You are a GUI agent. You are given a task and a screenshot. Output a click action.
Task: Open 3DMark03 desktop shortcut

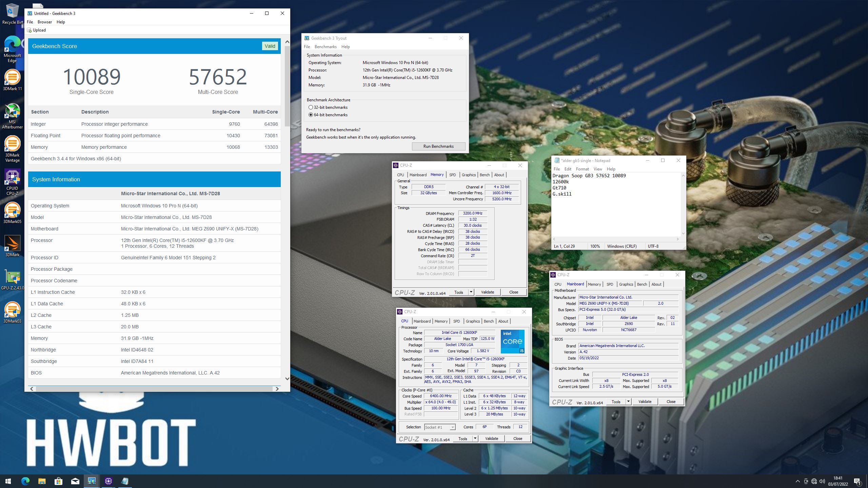[x=12, y=312]
